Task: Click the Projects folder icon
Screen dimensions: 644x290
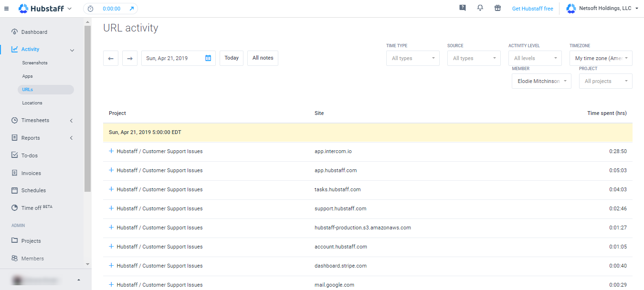Action: pyautogui.click(x=14, y=241)
